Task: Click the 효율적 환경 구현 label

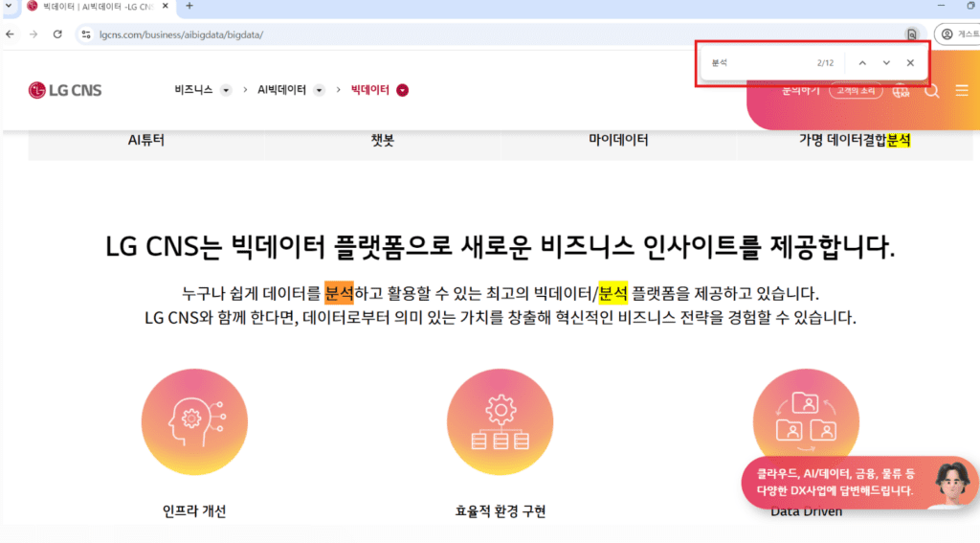Action: pyautogui.click(x=500, y=511)
